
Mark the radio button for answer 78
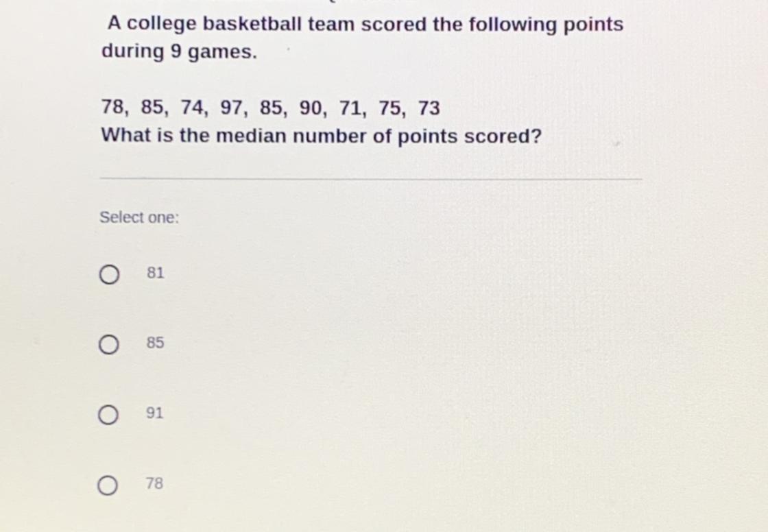(x=106, y=486)
